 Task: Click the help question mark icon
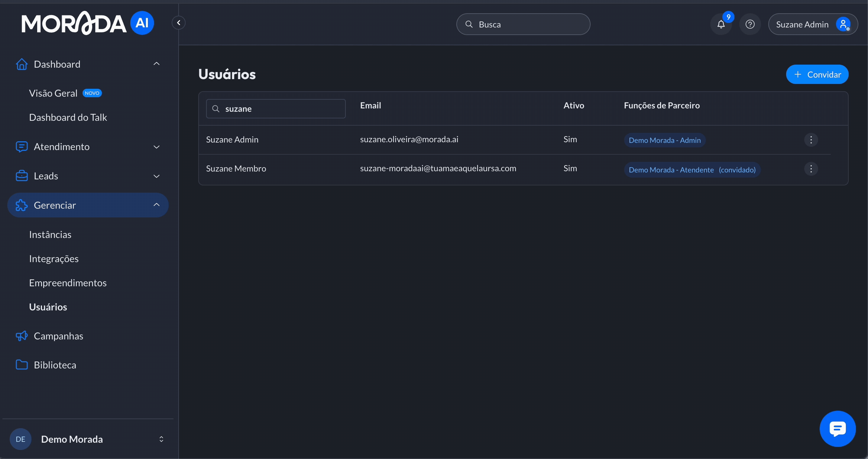(x=750, y=24)
